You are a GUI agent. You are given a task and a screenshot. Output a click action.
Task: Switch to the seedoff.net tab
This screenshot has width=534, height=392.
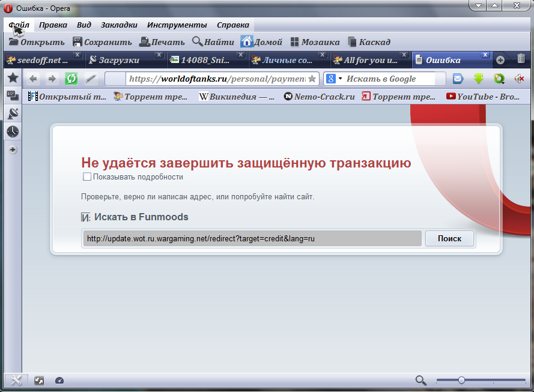[x=43, y=60]
